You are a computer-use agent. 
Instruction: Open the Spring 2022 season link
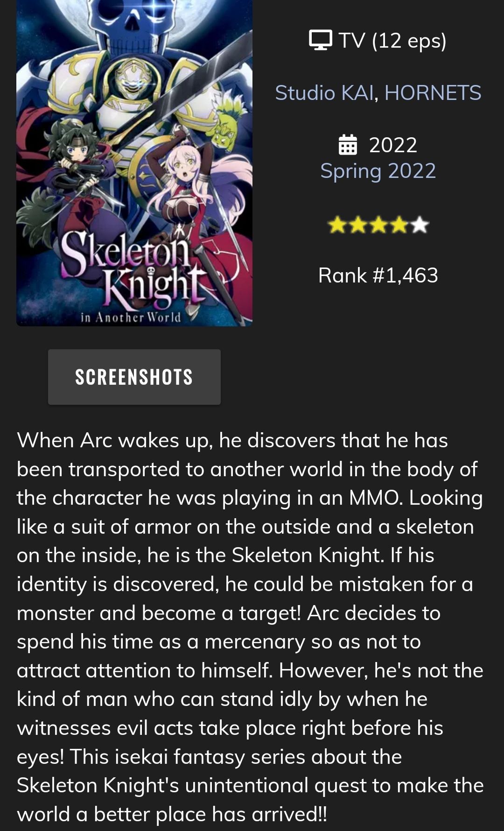[378, 171]
